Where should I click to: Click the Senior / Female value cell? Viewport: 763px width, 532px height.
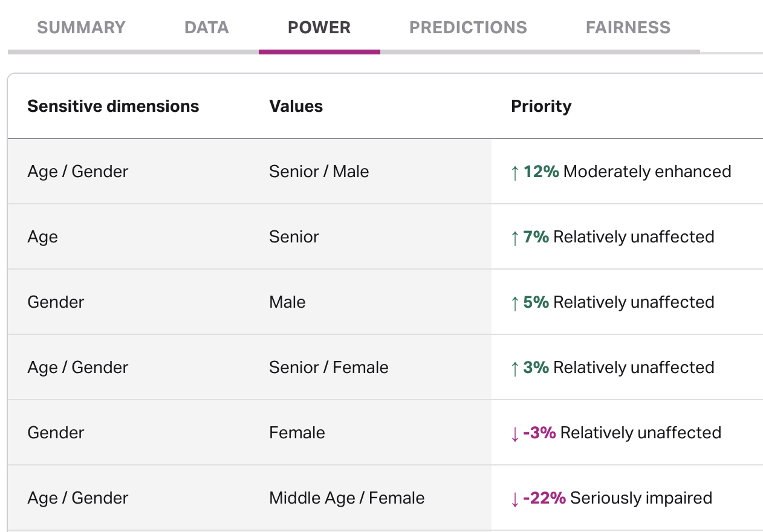coord(329,368)
